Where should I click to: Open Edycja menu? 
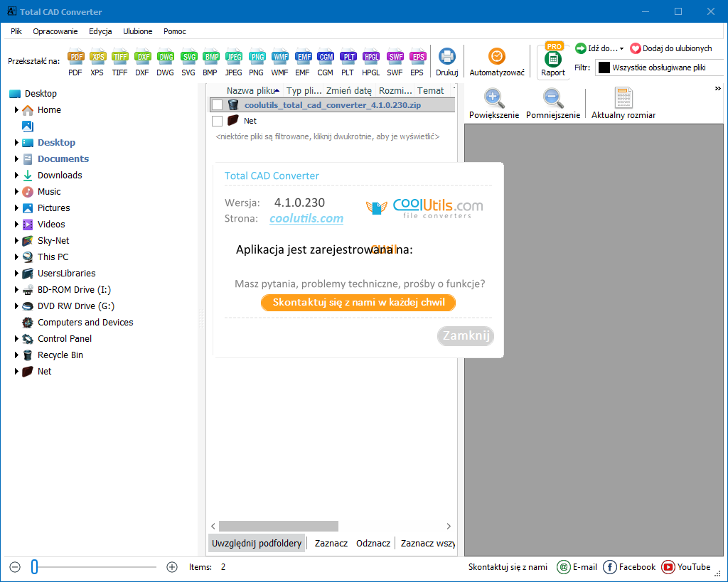(100, 31)
